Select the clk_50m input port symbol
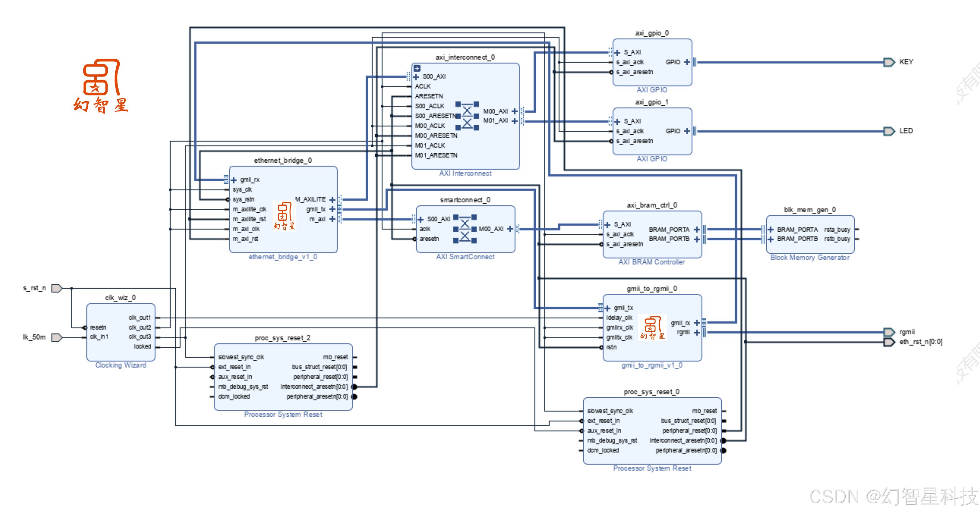Screen dimensions: 980x513 [56, 337]
